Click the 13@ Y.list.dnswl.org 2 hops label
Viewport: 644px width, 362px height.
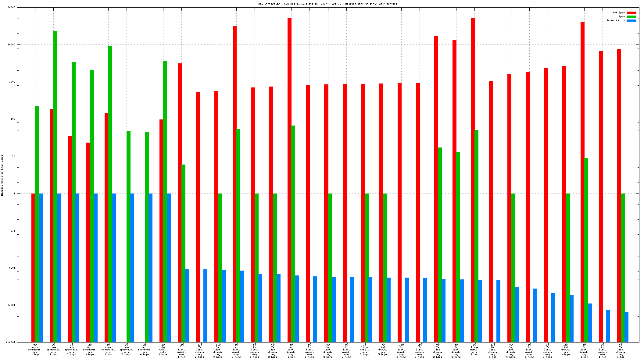[200, 350]
